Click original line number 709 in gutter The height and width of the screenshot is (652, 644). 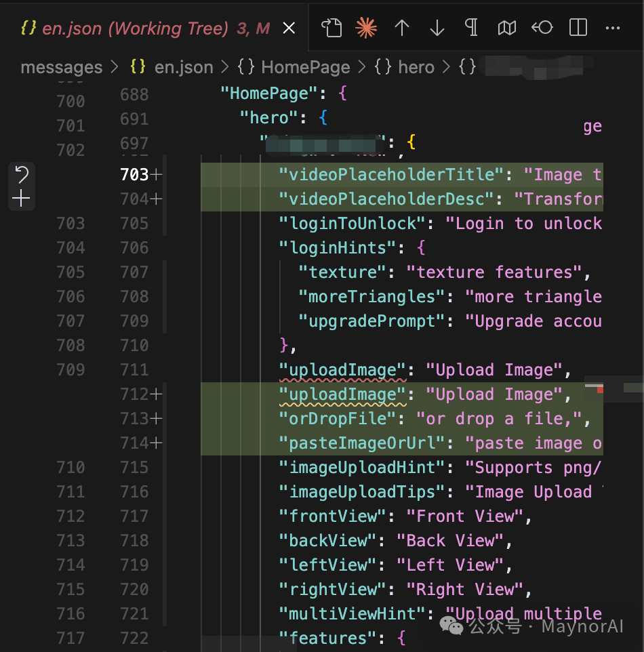[x=71, y=369]
